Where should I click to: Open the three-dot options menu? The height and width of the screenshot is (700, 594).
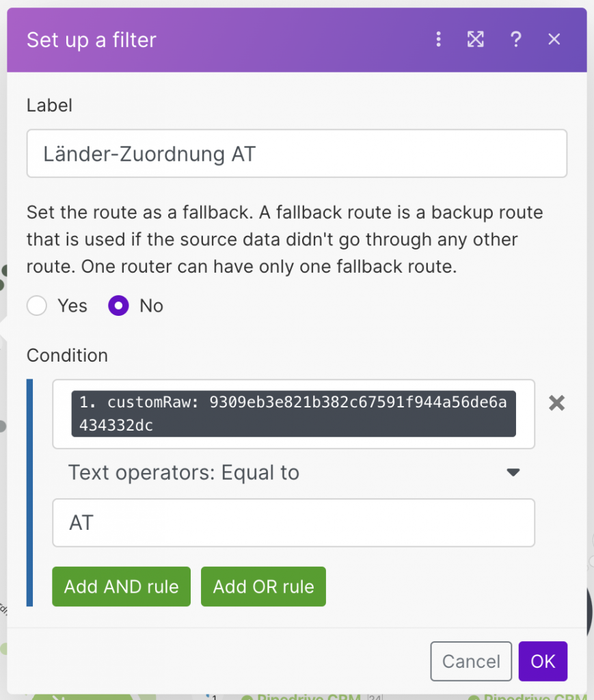(x=439, y=40)
